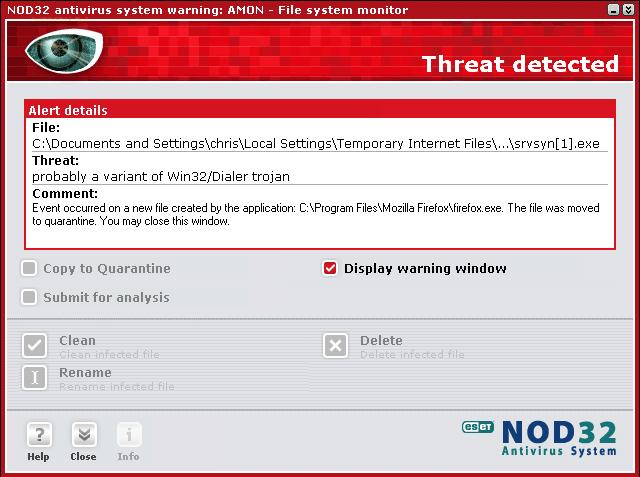Minimize the window from the title bar
Image resolution: width=640 pixels, height=477 pixels.
613,10
